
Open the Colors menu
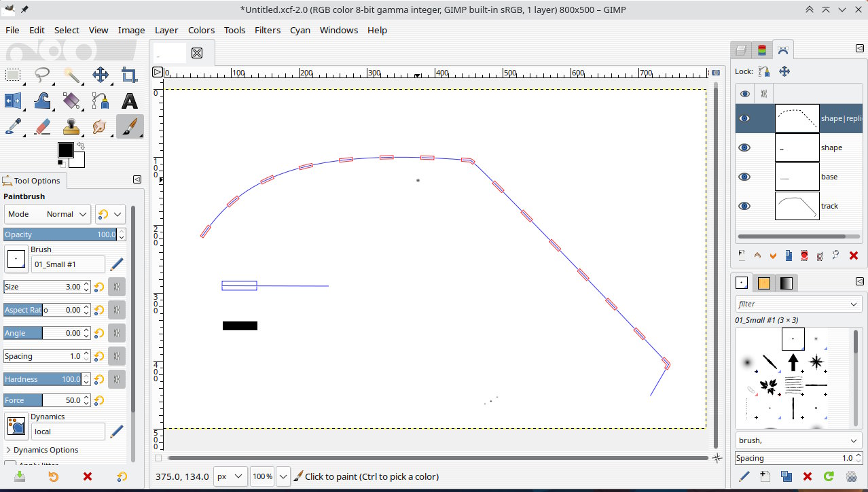[201, 30]
